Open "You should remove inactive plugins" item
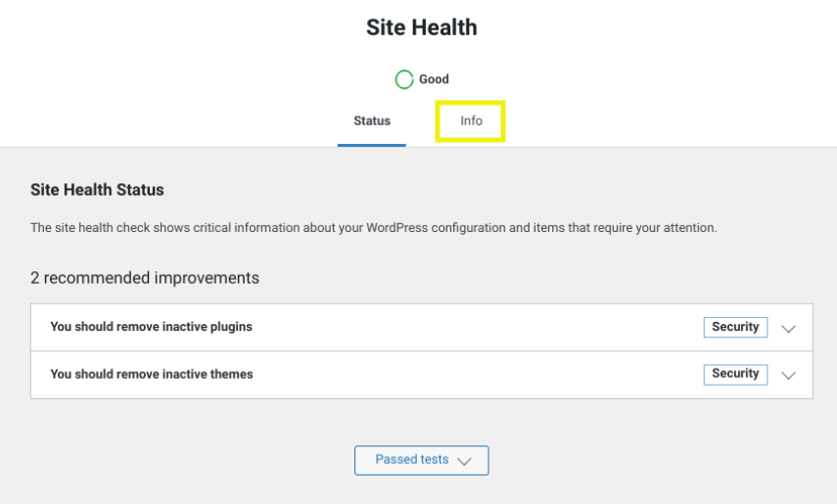Image resolution: width=837 pixels, height=504 pixels. pos(422,327)
